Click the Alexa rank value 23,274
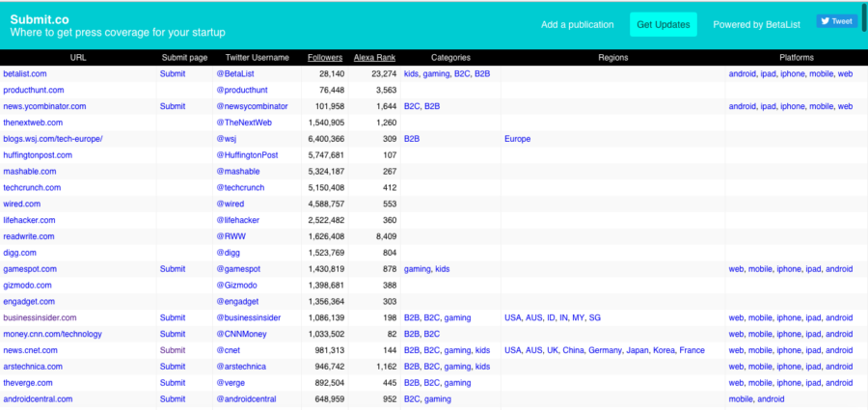The height and width of the screenshot is (410, 868). tap(384, 73)
